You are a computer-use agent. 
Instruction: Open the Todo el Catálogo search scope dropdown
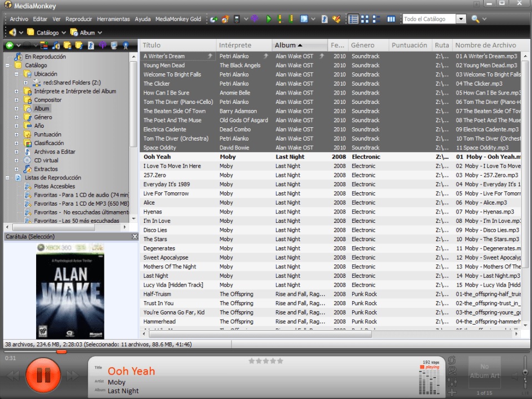[x=461, y=19]
